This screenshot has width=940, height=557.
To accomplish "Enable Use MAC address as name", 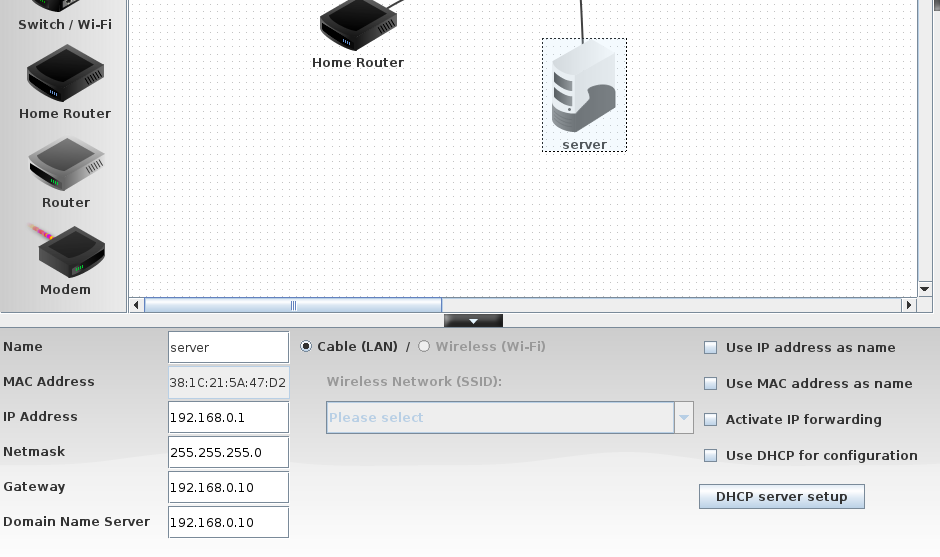I will [710, 384].
